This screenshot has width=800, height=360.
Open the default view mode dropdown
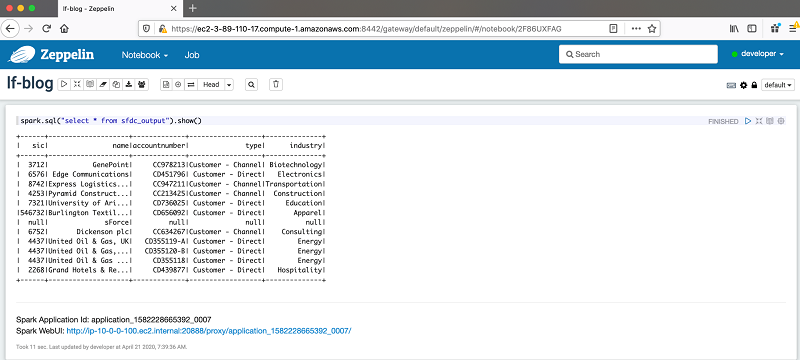tap(778, 85)
